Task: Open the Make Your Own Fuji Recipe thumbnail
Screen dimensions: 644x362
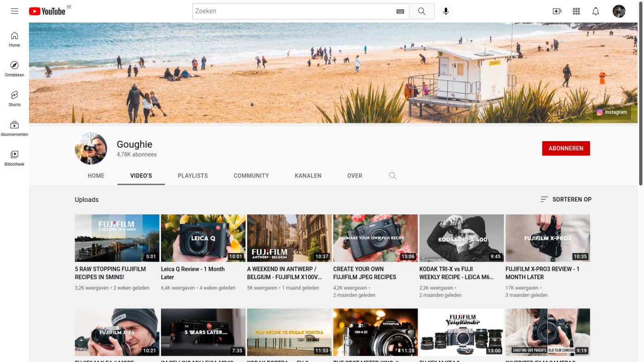Action: [375, 238]
